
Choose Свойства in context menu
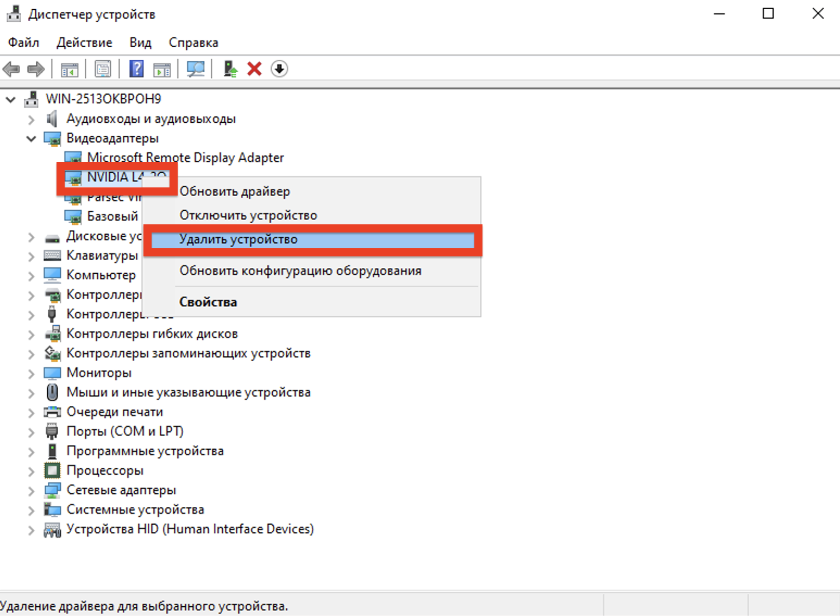tap(312, 303)
